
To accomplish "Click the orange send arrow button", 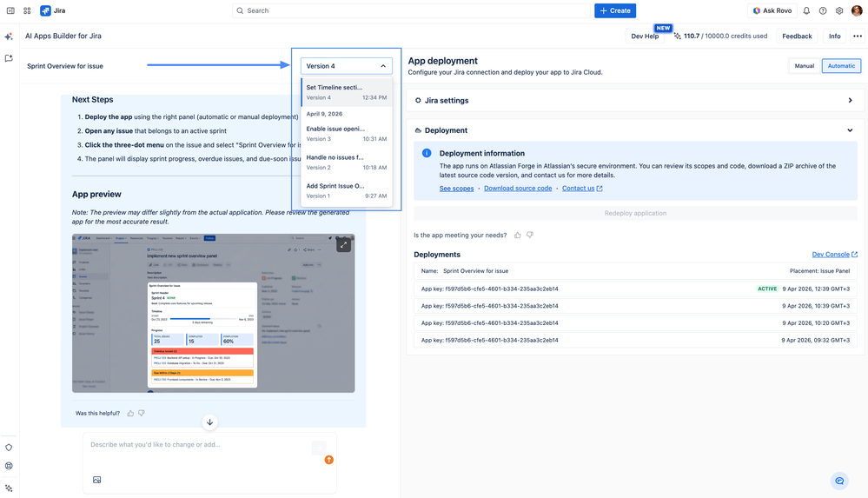I will 328,460.
